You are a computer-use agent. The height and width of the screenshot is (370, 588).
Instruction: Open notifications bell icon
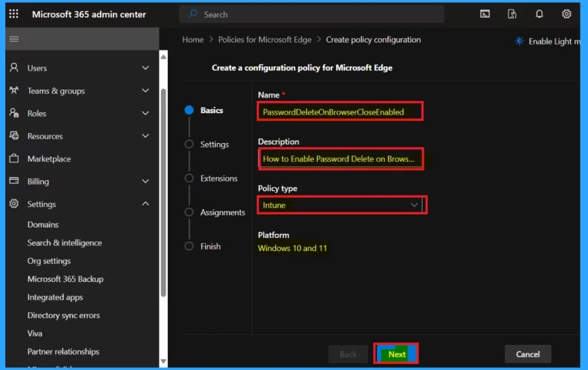coord(539,14)
